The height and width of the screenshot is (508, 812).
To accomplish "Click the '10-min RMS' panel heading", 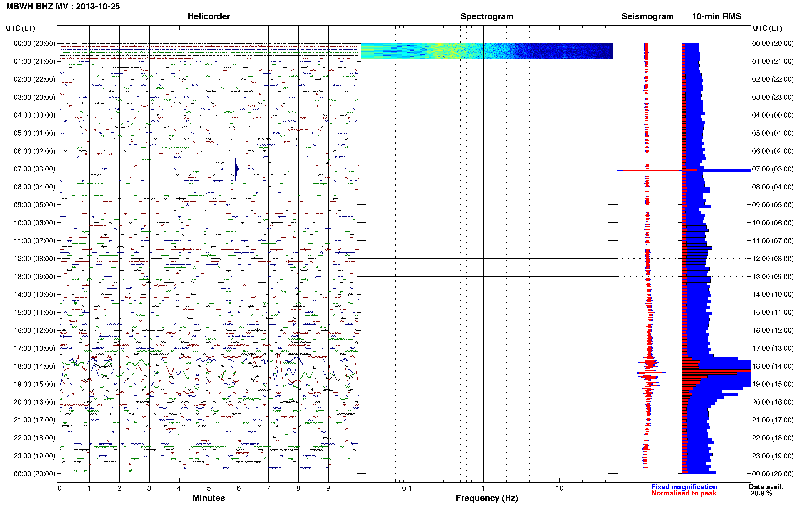I will click(716, 16).
